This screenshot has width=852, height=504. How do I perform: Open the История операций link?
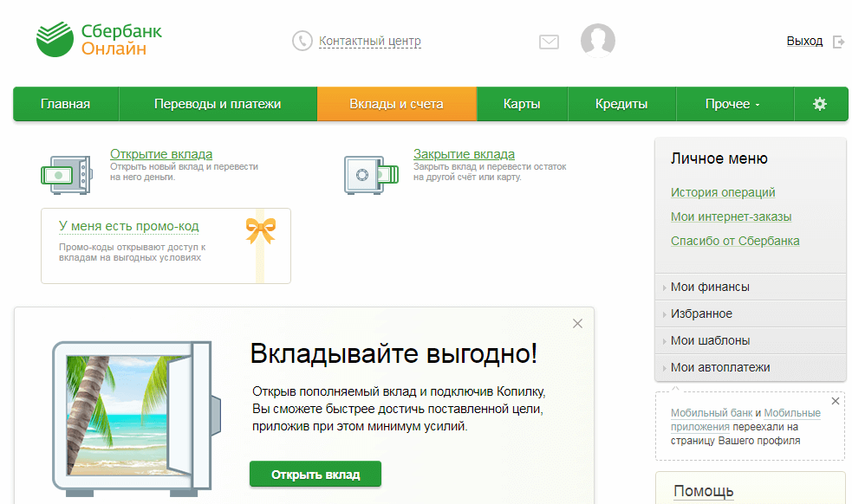pos(723,192)
